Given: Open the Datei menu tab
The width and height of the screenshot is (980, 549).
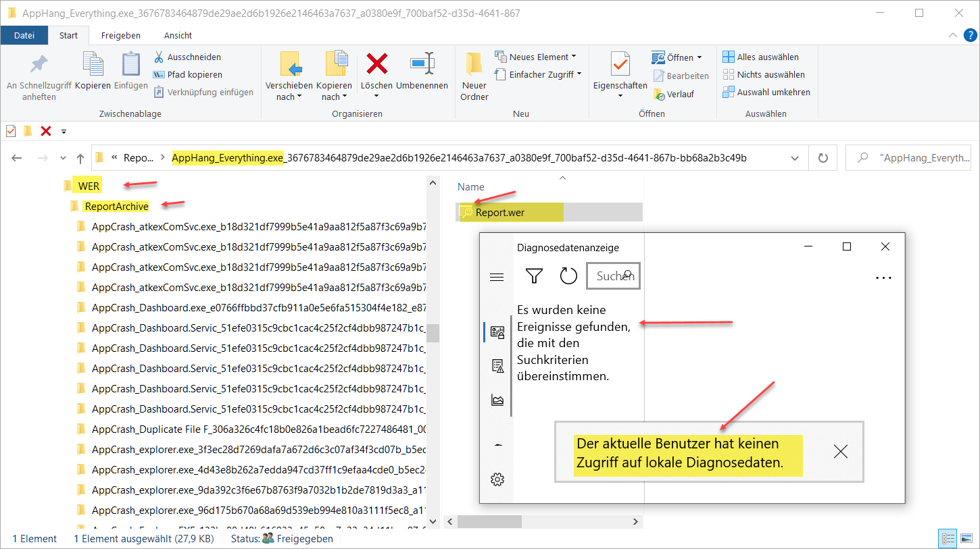Looking at the screenshot, I should [x=24, y=35].
